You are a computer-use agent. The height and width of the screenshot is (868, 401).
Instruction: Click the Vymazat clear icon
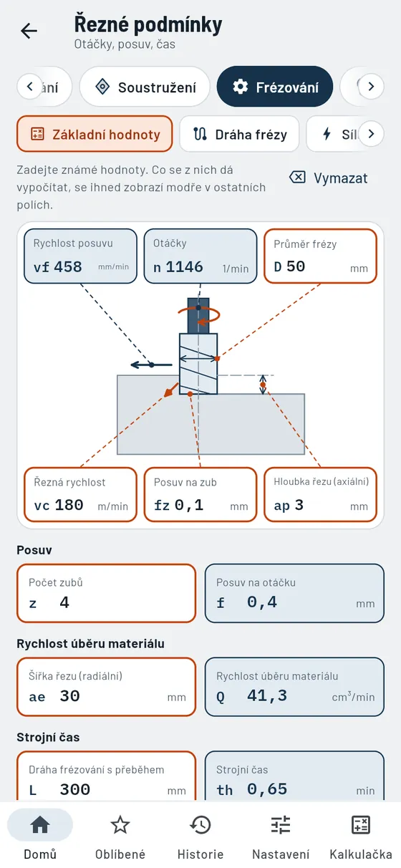(297, 178)
